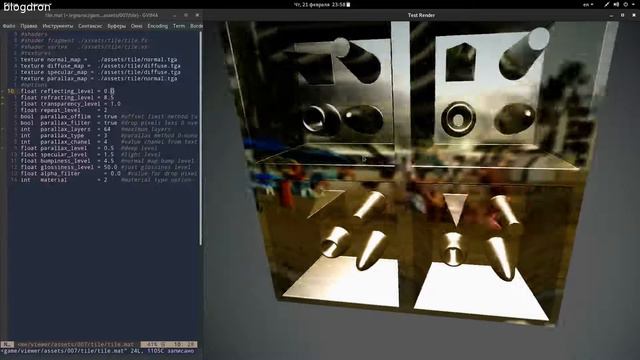This screenshot has width=640, height=360.
Task: Click the pen/network icon in top panel
Action: (607, 4)
